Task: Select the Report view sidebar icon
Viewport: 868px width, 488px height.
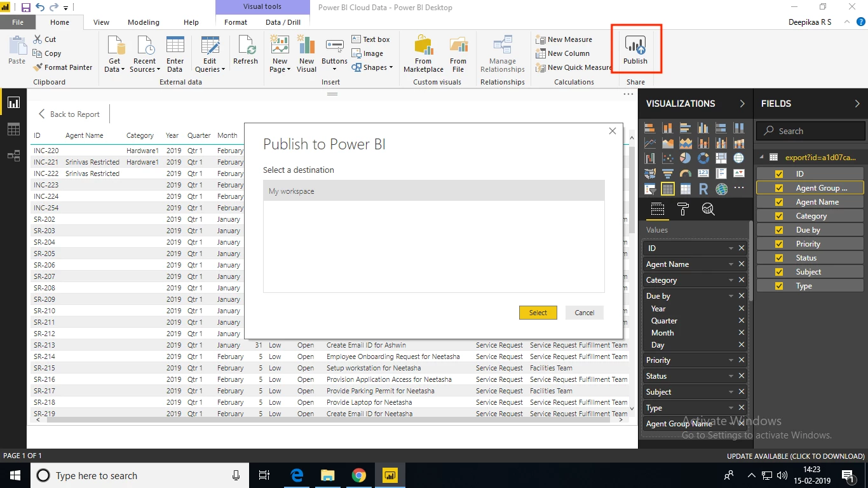Action: 13,102
